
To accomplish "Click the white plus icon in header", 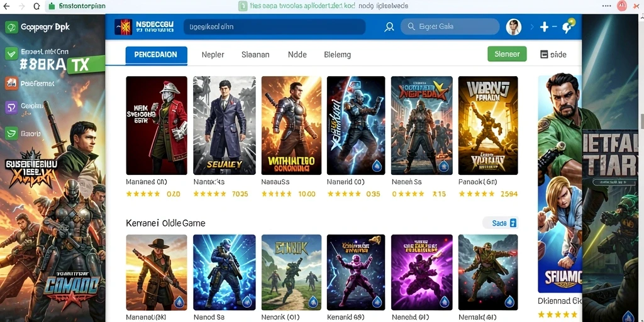I will pos(544,27).
